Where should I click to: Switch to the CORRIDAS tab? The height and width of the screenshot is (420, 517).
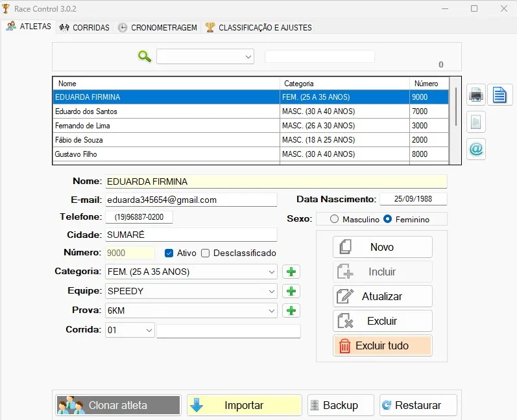[x=84, y=28]
